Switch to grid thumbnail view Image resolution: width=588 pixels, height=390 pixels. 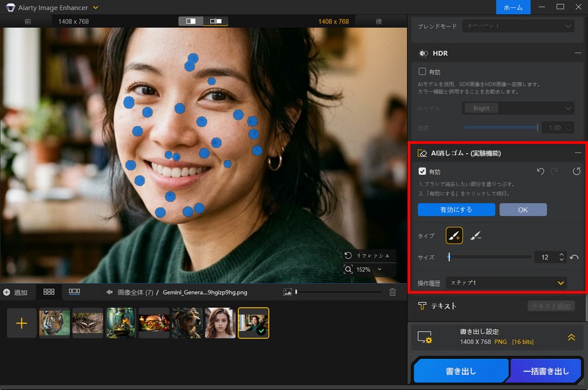pos(48,292)
